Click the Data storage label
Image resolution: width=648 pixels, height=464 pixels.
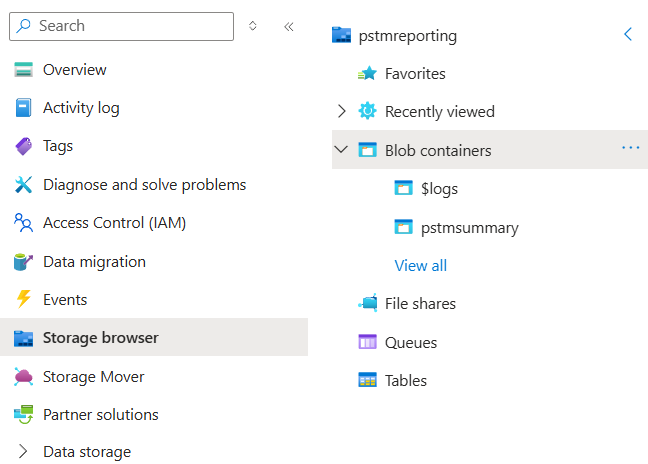click(x=87, y=452)
